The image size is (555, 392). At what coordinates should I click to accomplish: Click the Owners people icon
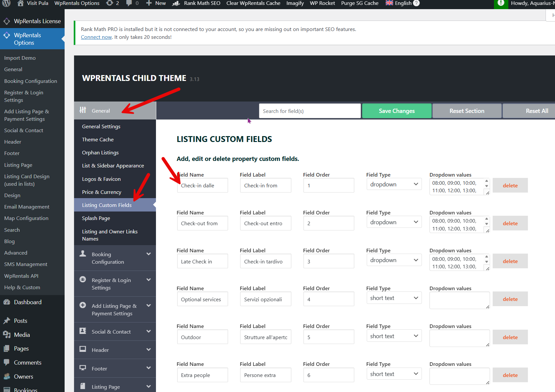[7, 376]
